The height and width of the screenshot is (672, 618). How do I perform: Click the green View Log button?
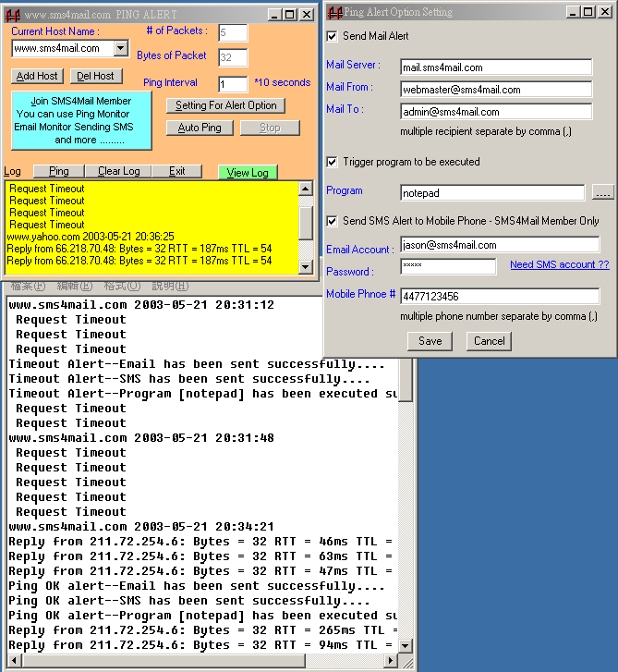248,173
